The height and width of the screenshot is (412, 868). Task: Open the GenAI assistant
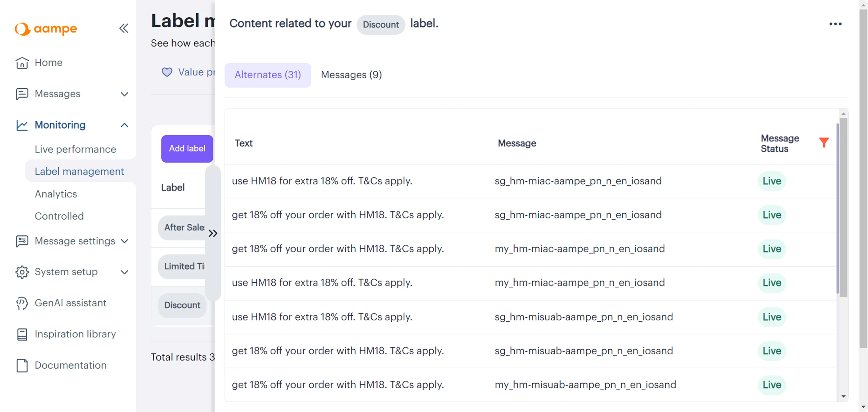tap(70, 303)
